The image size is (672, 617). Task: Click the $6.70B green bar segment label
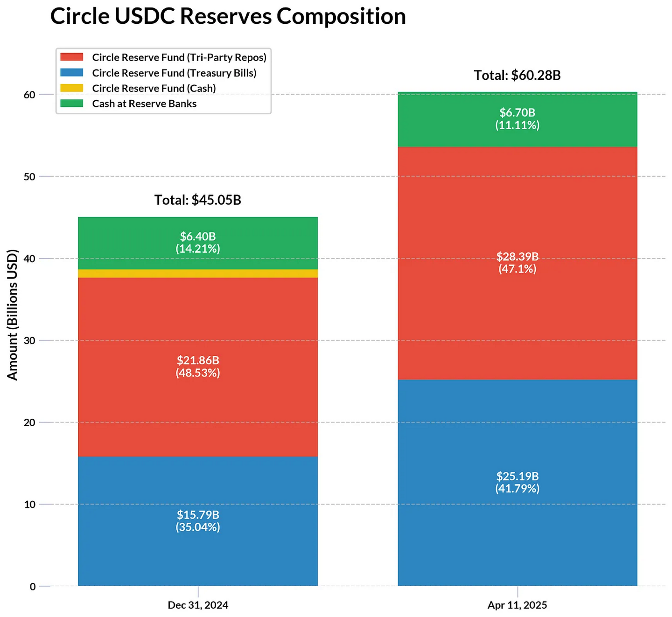517,113
